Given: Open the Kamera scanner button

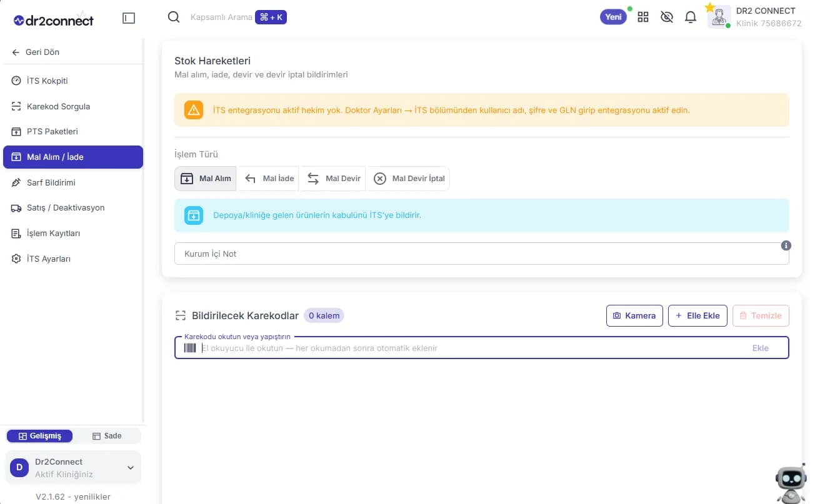Looking at the screenshot, I should 634,315.
